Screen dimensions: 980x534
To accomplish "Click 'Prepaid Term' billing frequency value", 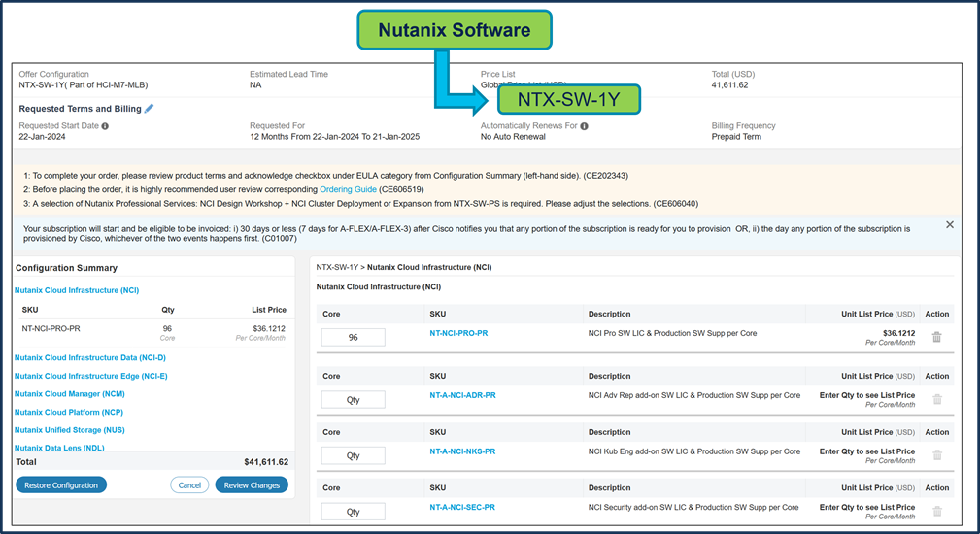I will coord(736,137).
